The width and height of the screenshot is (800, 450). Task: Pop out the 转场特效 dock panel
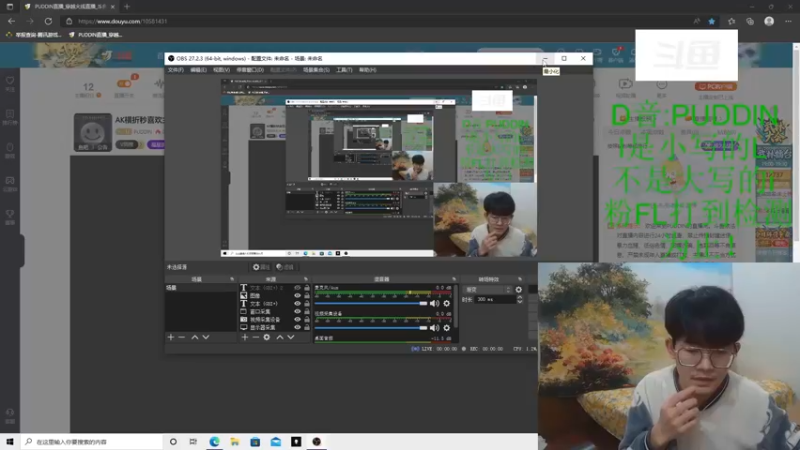pyautogui.click(x=520, y=279)
